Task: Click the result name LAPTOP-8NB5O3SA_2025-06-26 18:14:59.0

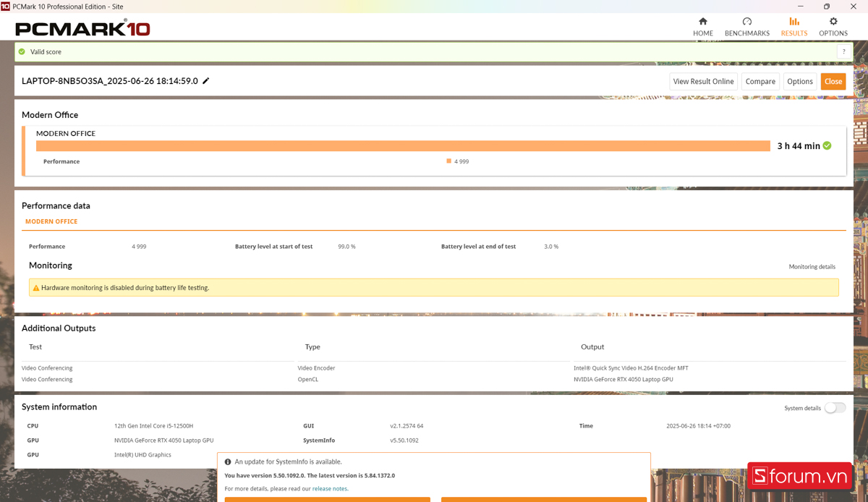Action: 110,81
